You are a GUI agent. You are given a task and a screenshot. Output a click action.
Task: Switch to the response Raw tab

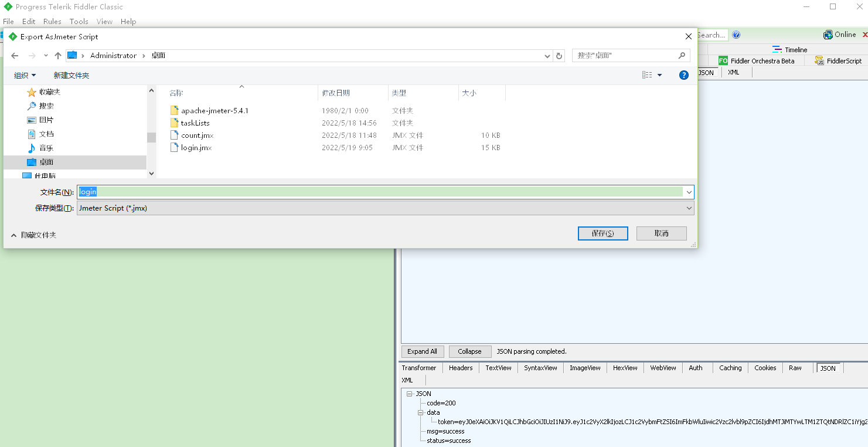tap(795, 368)
